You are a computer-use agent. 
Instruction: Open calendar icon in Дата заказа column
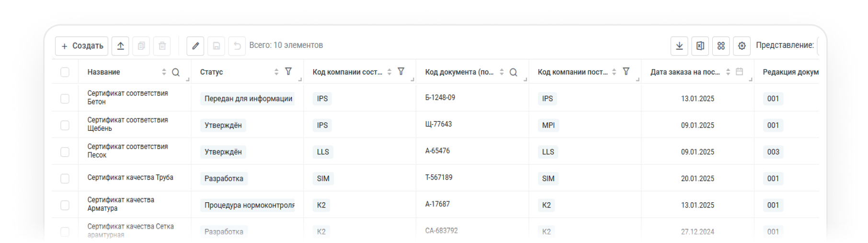point(739,72)
